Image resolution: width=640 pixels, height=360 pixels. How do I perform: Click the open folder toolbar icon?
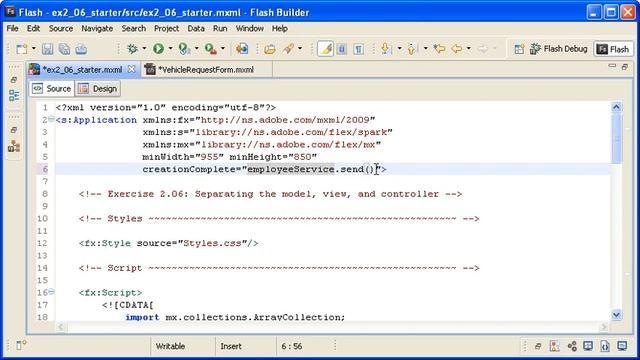pos(270,49)
